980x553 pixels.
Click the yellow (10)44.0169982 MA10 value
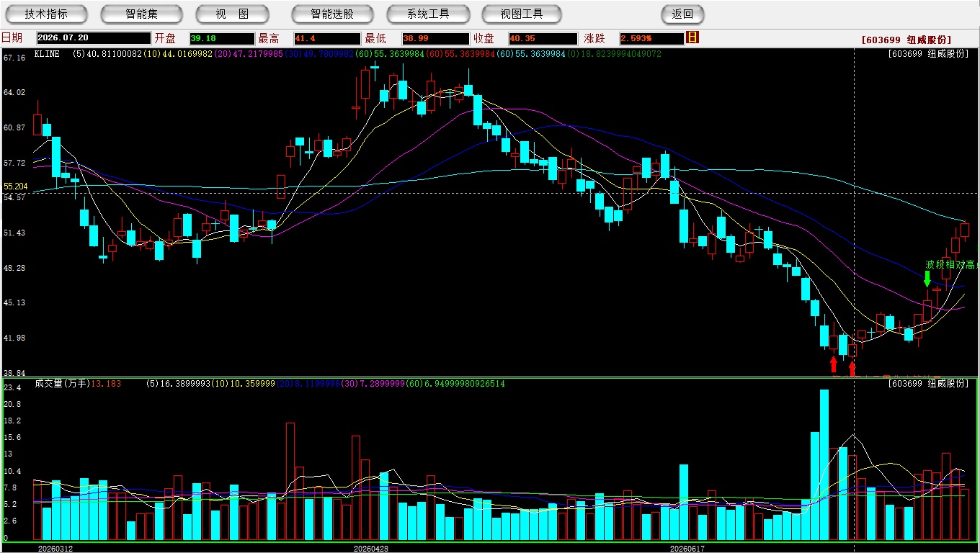point(178,54)
